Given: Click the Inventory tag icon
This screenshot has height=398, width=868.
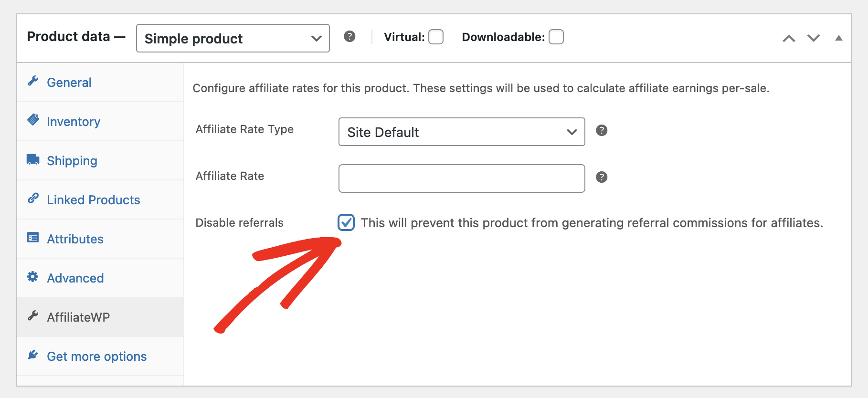Looking at the screenshot, I should [33, 120].
